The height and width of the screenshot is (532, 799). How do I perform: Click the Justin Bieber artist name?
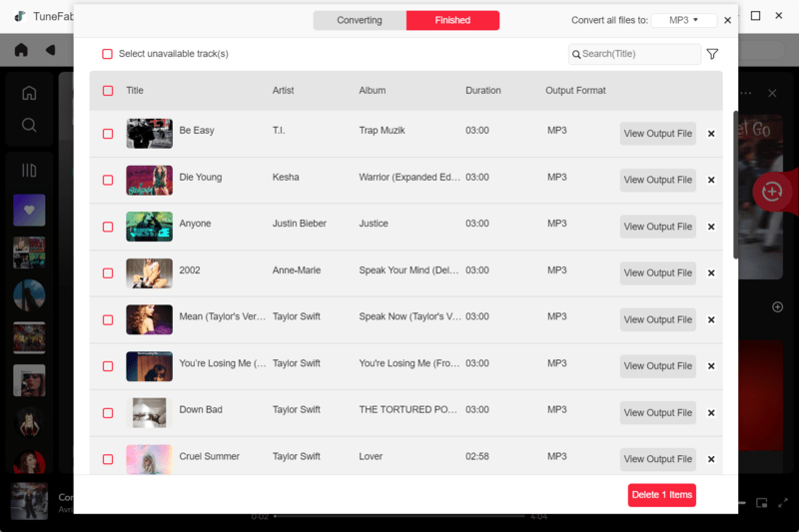point(299,224)
